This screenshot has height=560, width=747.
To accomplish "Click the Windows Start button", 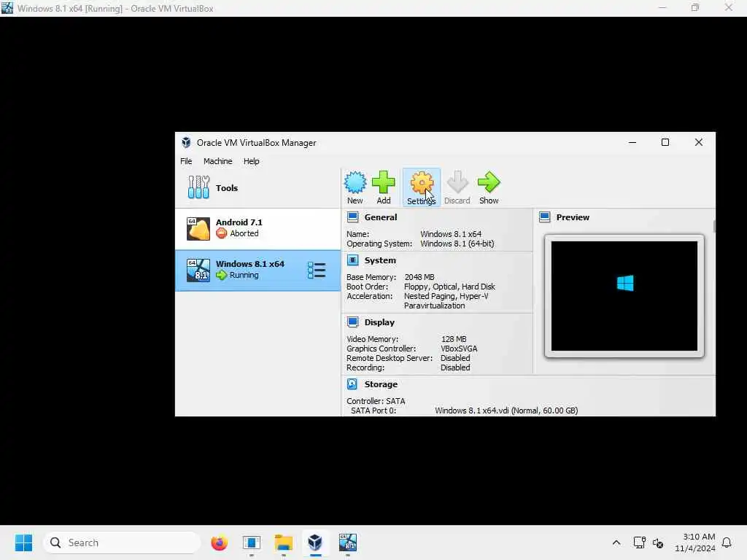I will pos(24,542).
